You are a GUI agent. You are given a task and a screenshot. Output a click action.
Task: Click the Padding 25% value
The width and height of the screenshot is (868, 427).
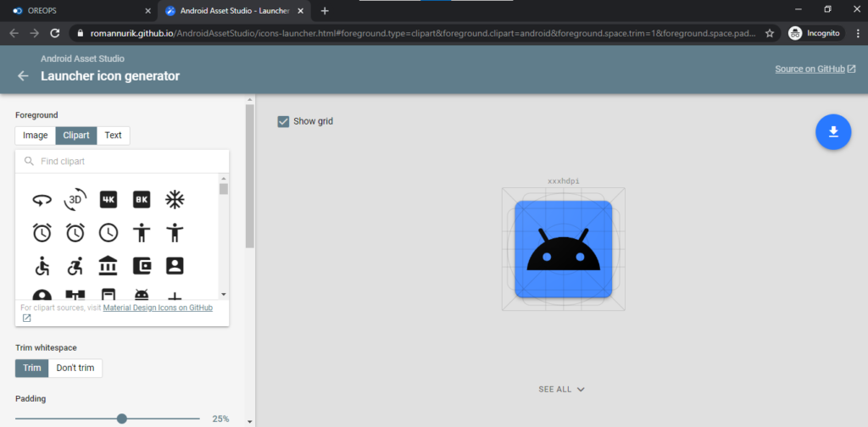[220, 419]
